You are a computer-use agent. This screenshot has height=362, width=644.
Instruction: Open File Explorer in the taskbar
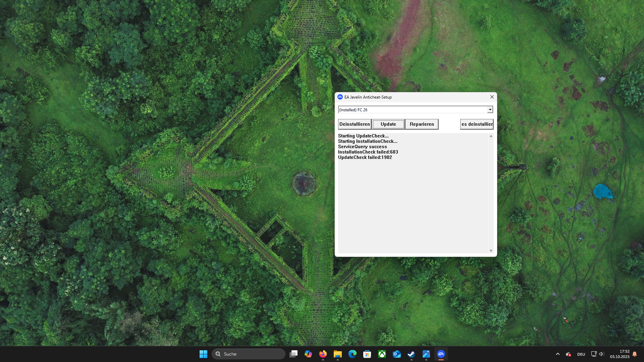(x=338, y=354)
